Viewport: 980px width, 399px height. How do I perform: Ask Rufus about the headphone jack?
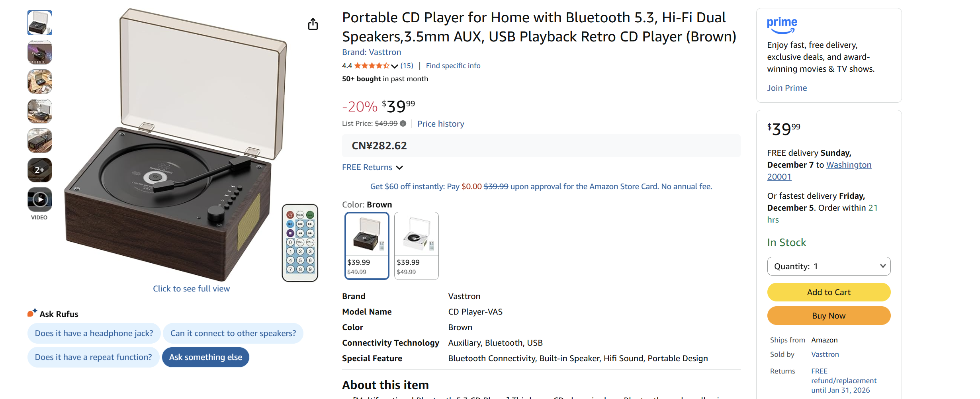coord(94,333)
